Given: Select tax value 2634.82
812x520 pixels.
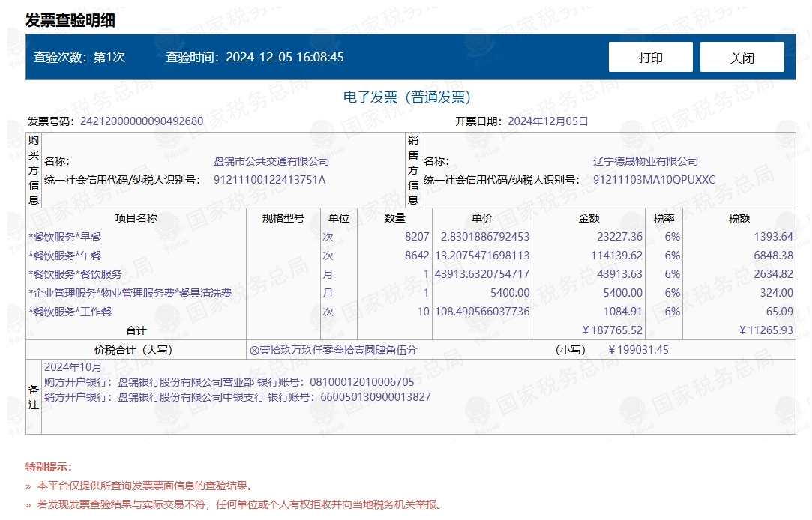Looking at the screenshot, I should coord(773,273).
